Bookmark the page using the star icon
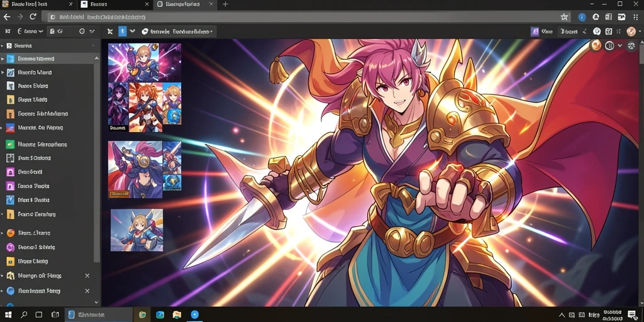 tap(564, 17)
